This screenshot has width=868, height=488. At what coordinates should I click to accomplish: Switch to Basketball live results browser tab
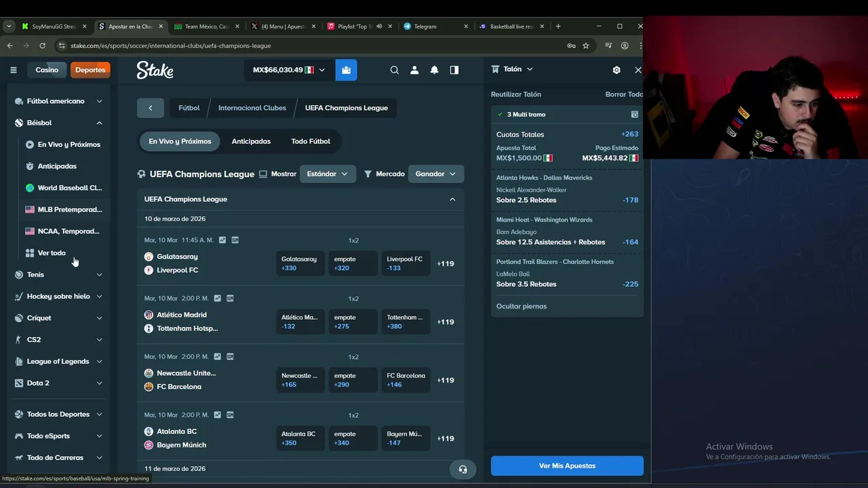click(x=512, y=26)
